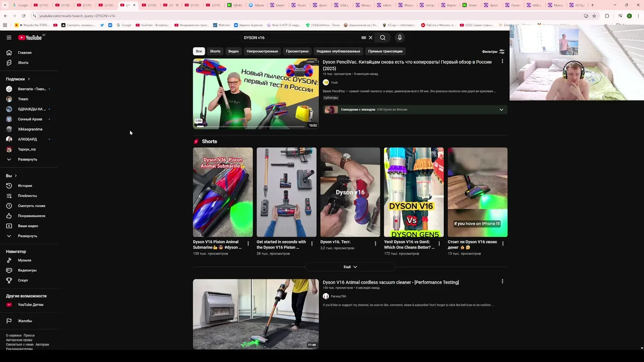
Task: Expand the Подписки section arrow
Action: pyautogui.click(x=29, y=79)
